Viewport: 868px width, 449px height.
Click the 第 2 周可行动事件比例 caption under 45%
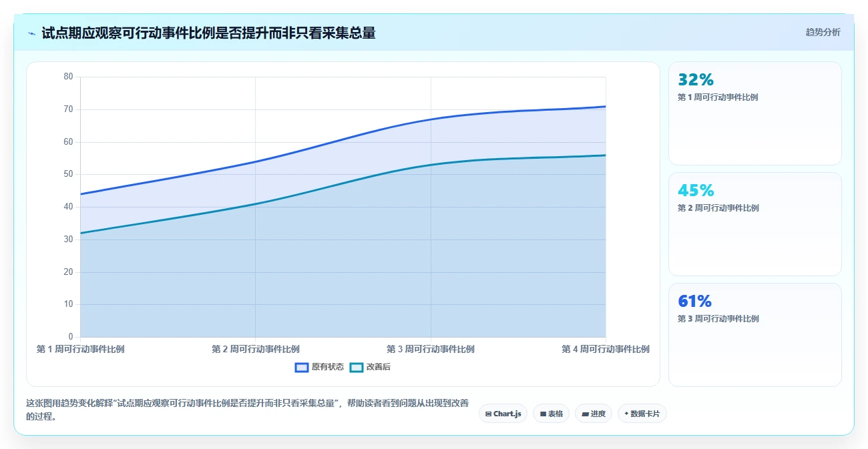coord(718,208)
